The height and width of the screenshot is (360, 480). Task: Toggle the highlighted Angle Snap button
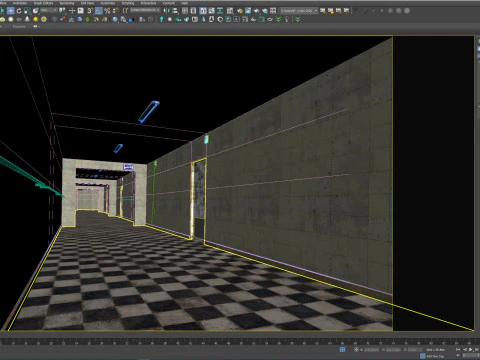[x=99, y=11]
